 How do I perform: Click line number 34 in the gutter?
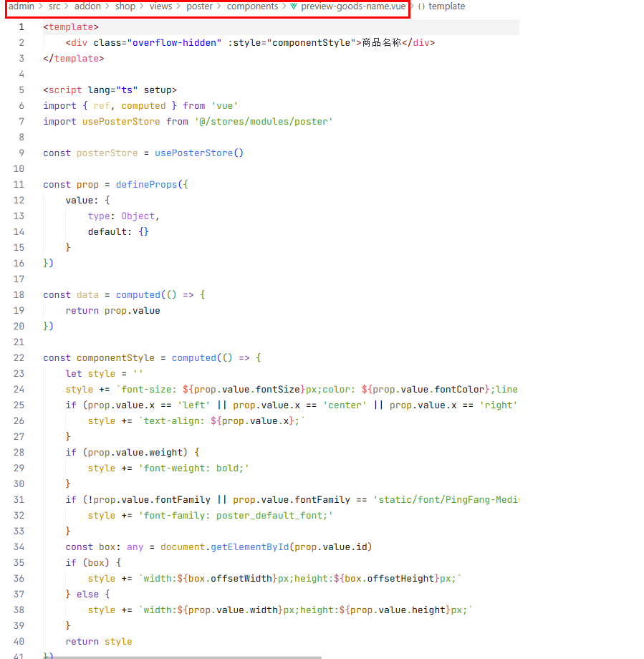point(19,547)
